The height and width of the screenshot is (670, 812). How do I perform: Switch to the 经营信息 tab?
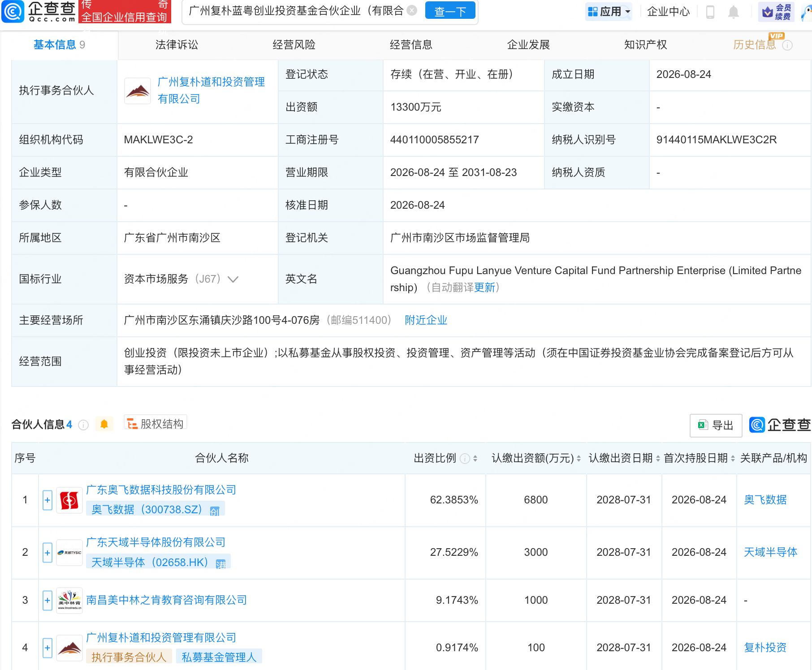click(x=411, y=45)
